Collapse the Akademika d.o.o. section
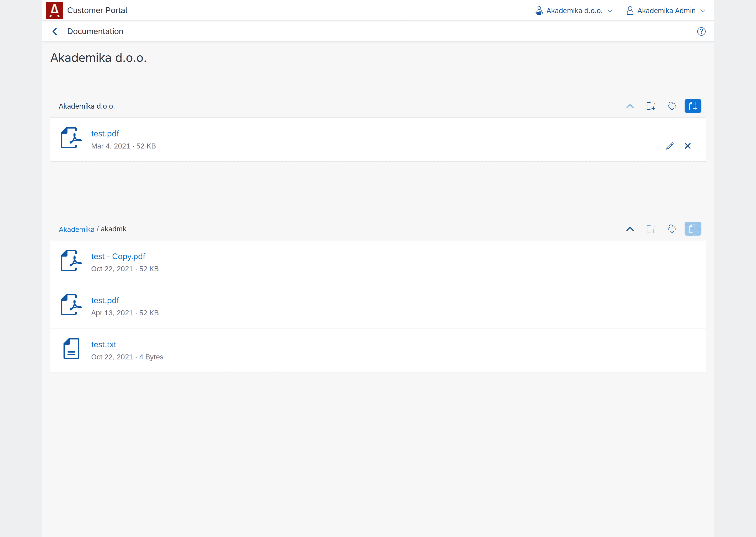The height and width of the screenshot is (537, 756). 630,106
